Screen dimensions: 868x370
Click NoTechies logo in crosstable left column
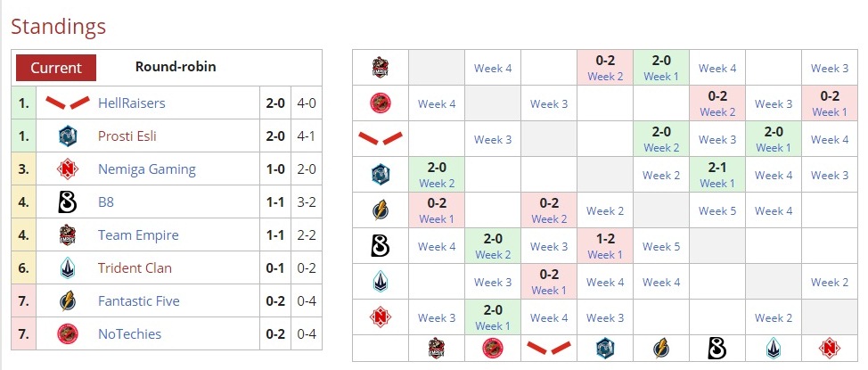tap(381, 103)
